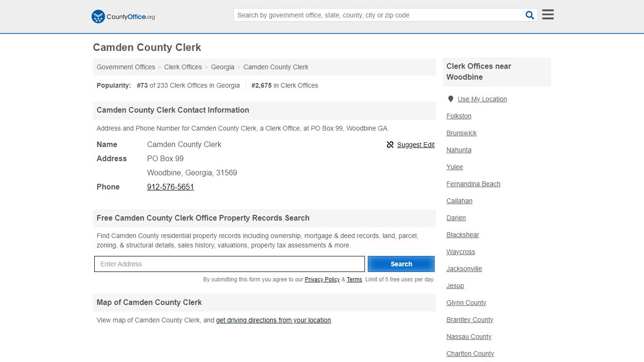Open the Terms link
This screenshot has height=362, width=644.
pyautogui.click(x=355, y=280)
